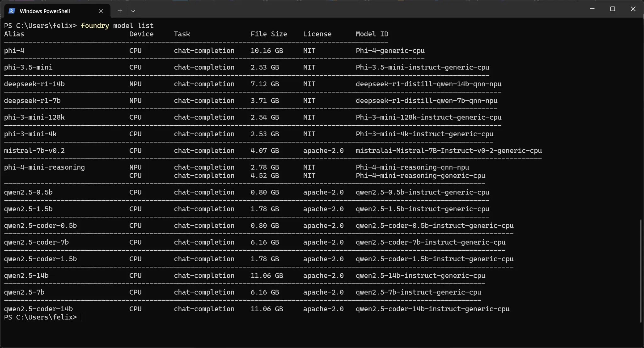
Task: Click model ID 'qwen2.5-14b-instruct-generic-cpu'
Action: pyautogui.click(x=420, y=275)
